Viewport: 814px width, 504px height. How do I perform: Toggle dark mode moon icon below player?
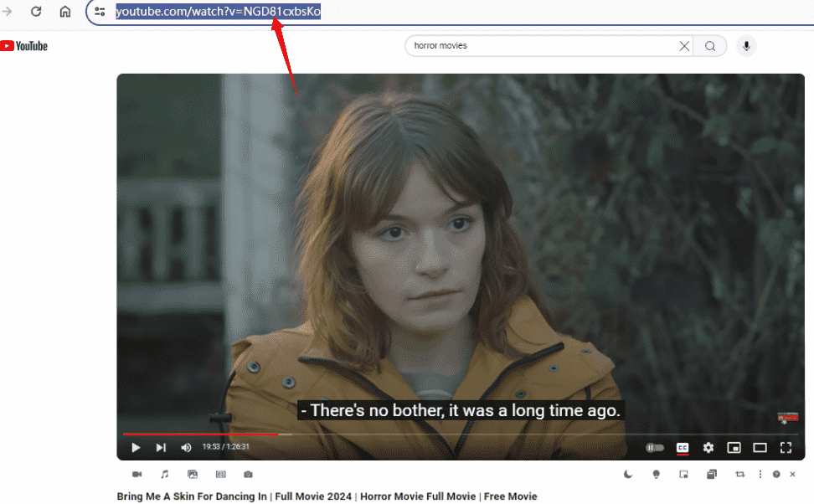(x=628, y=475)
